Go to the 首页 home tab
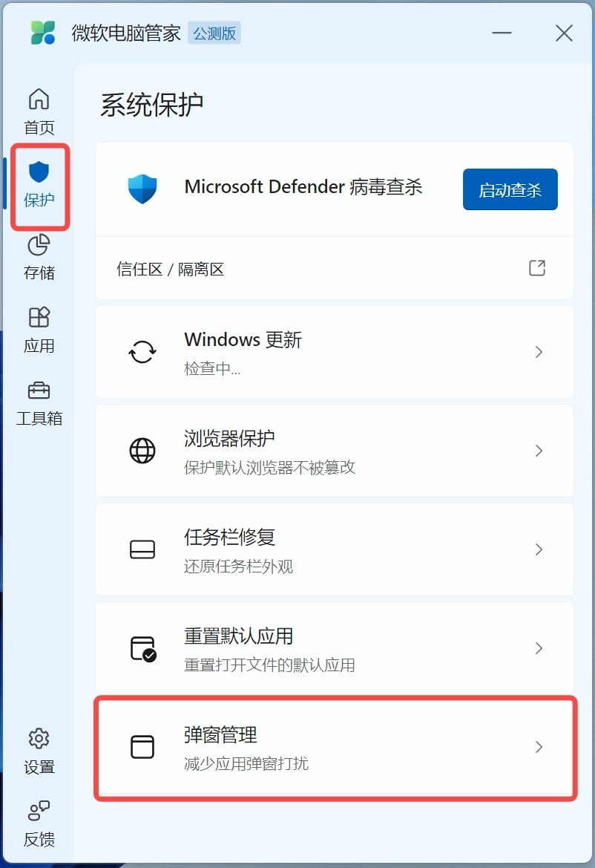Screen dimensions: 595x868 39,112
